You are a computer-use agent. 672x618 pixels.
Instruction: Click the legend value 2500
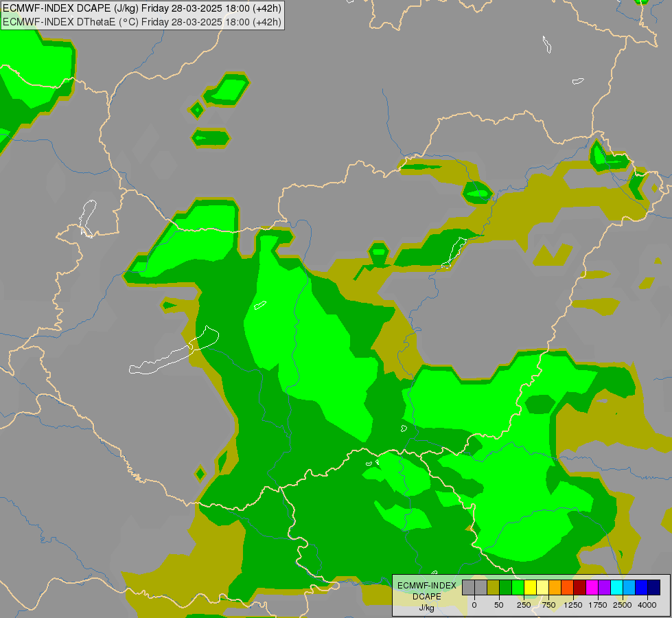point(623,605)
